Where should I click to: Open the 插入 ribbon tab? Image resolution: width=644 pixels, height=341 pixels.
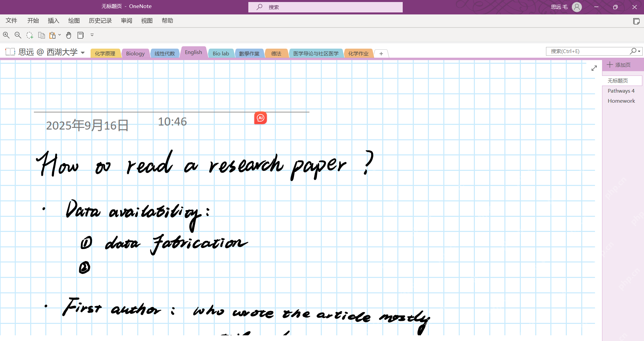(53, 20)
